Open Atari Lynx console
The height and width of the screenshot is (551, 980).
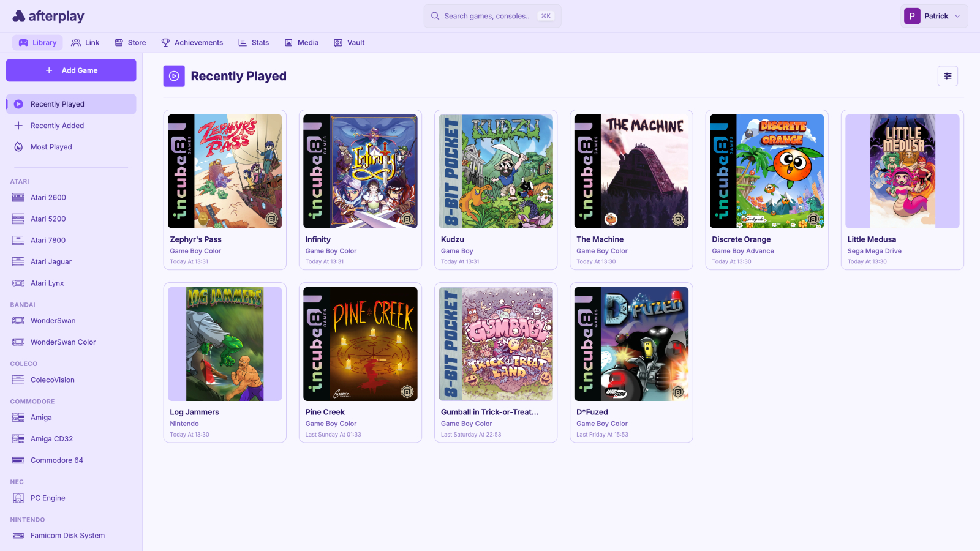(x=71, y=283)
